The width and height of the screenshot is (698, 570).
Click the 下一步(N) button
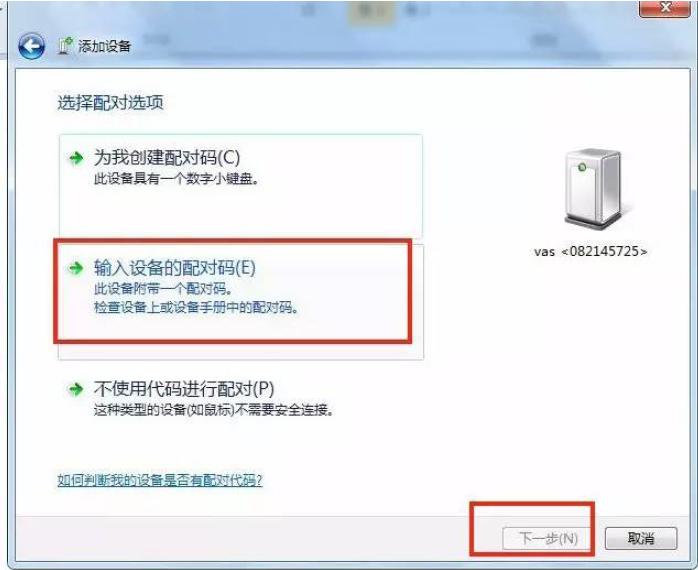[547, 538]
